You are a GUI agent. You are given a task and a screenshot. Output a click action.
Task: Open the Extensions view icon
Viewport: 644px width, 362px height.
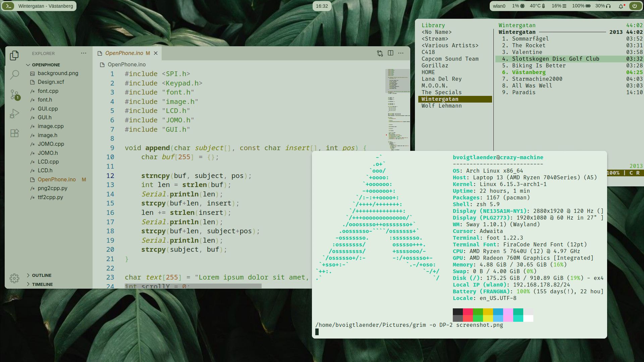[14, 133]
